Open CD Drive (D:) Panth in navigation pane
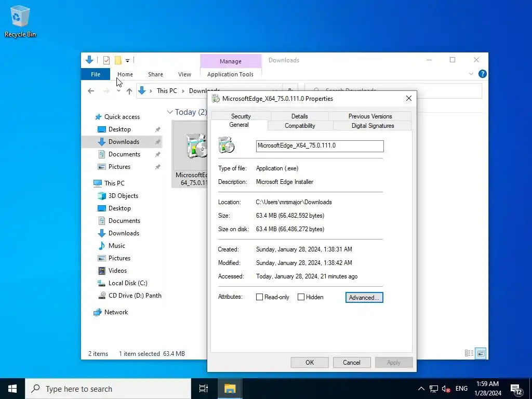The image size is (532, 399). click(135, 296)
